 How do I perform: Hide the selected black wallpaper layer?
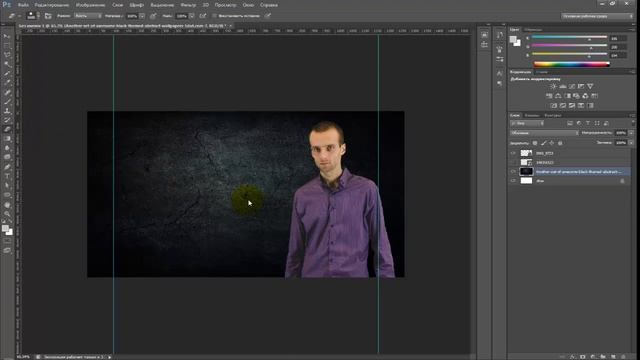pyautogui.click(x=513, y=171)
